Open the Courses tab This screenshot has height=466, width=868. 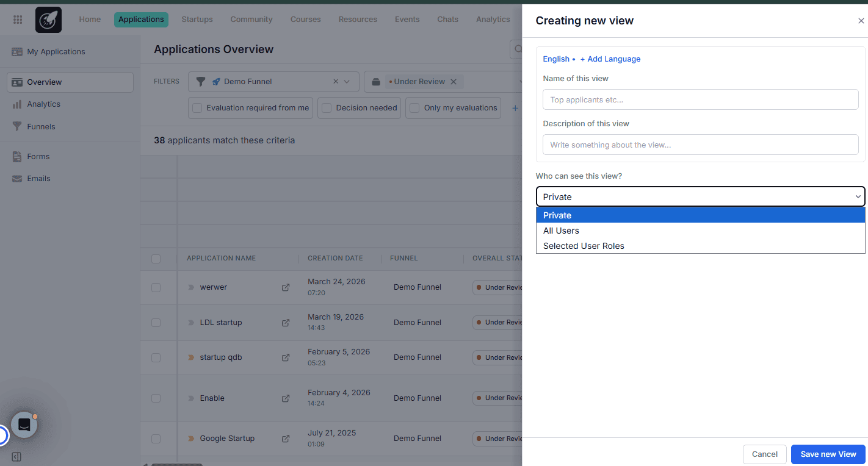click(306, 20)
